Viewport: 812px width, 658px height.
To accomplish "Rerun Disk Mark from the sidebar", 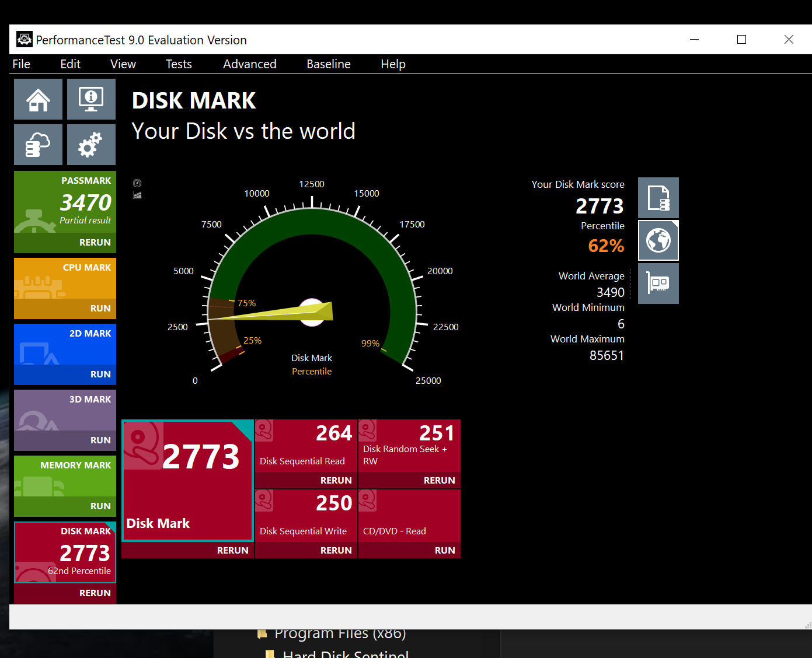I will click(65, 593).
